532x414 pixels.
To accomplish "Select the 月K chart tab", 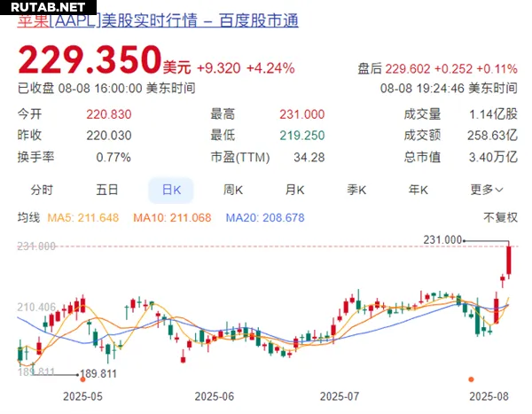I will [294, 190].
